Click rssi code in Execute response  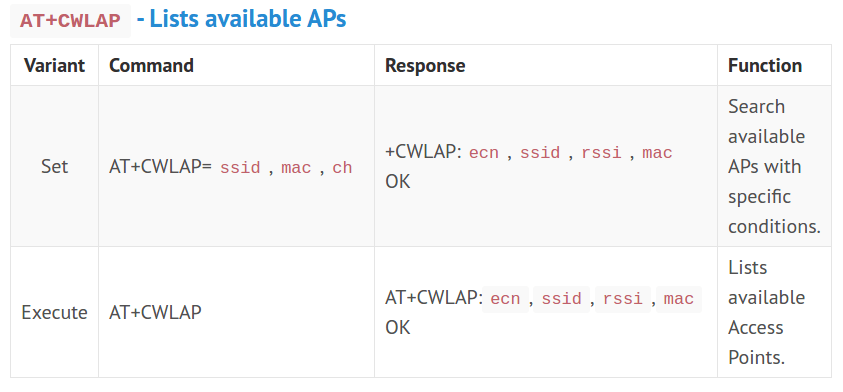point(623,299)
